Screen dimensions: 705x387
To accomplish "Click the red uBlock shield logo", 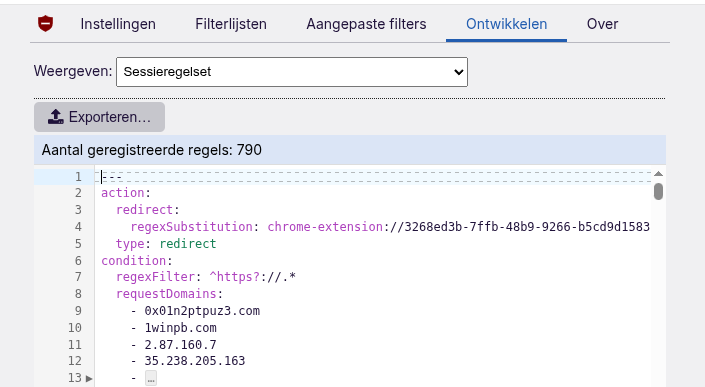I will point(45,24).
